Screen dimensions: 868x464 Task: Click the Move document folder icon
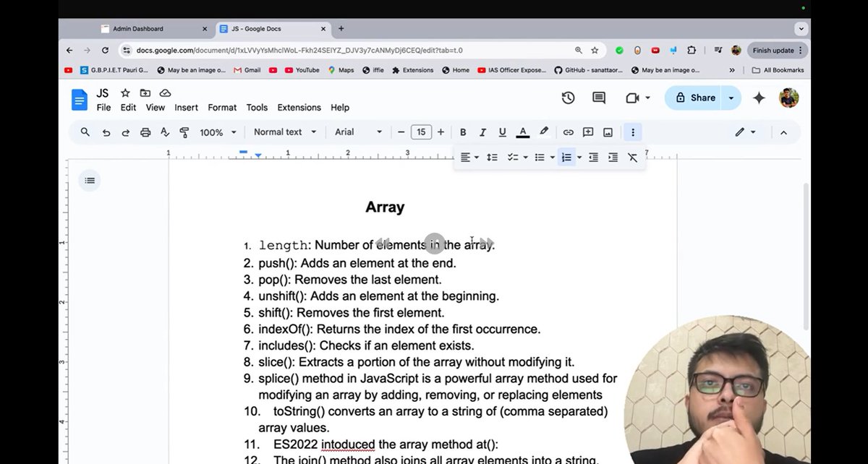point(145,93)
